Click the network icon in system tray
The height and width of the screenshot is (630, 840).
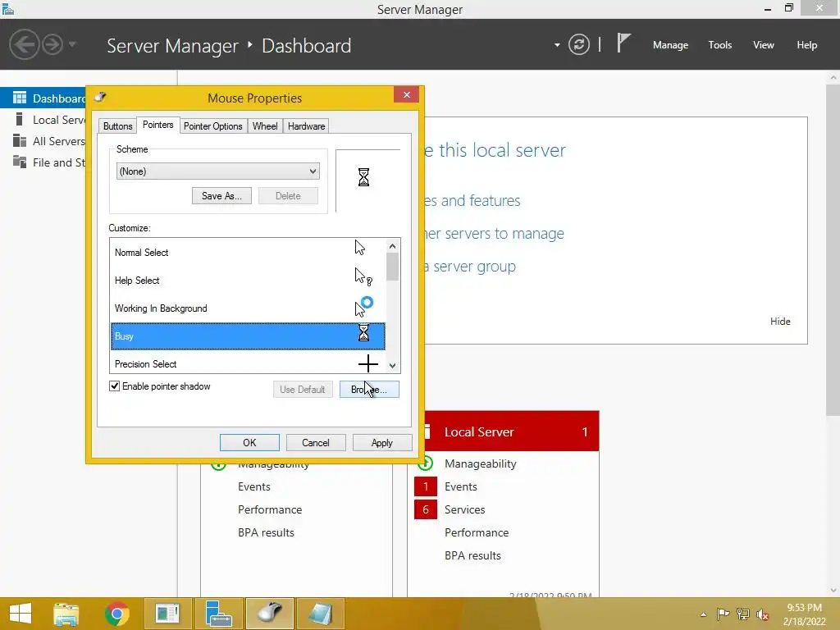742,614
